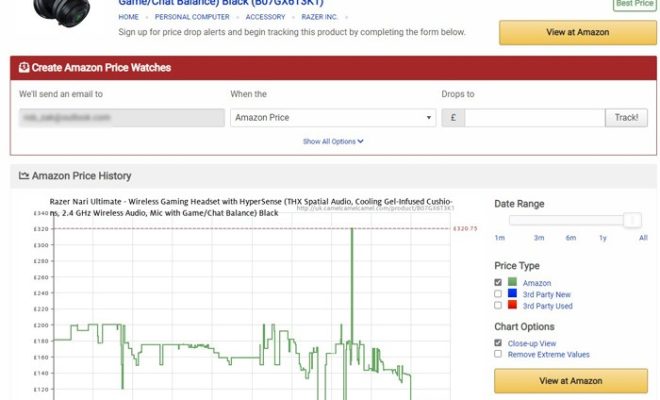660x400 pixels.
Task: Click the blue 3rd Party New swatch
Action: click(x=512, y=293)
